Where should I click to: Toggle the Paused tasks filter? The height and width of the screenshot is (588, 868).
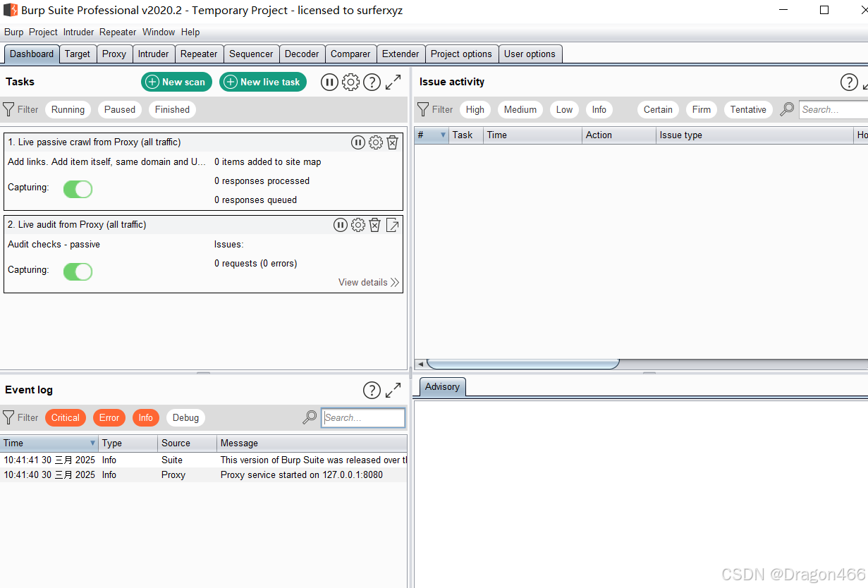click(120, 109)
